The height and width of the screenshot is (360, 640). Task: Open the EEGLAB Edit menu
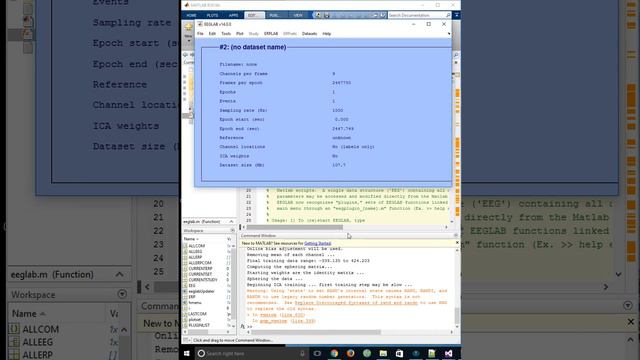click(212, 34)
